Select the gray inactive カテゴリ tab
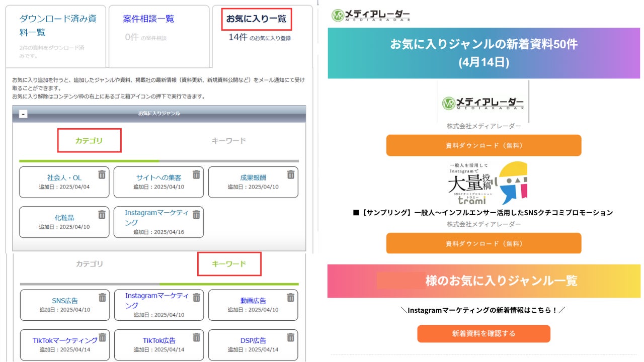This screenshot has width=644, height=362. click(x=90, y=264)
